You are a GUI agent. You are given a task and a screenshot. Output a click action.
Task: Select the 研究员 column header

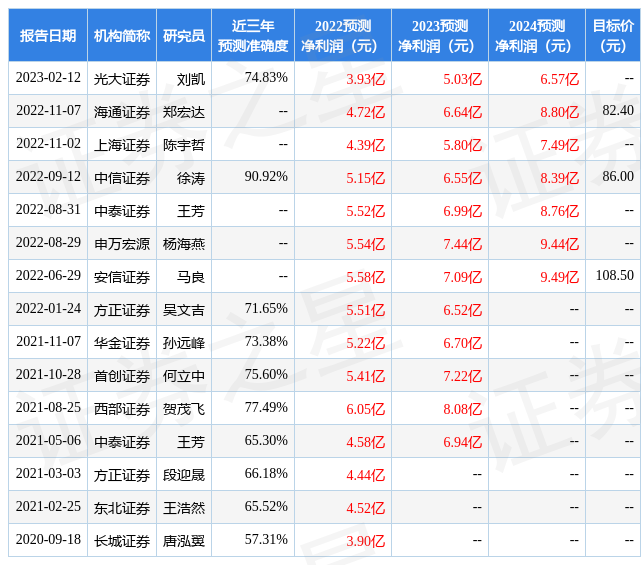point(184,35)
